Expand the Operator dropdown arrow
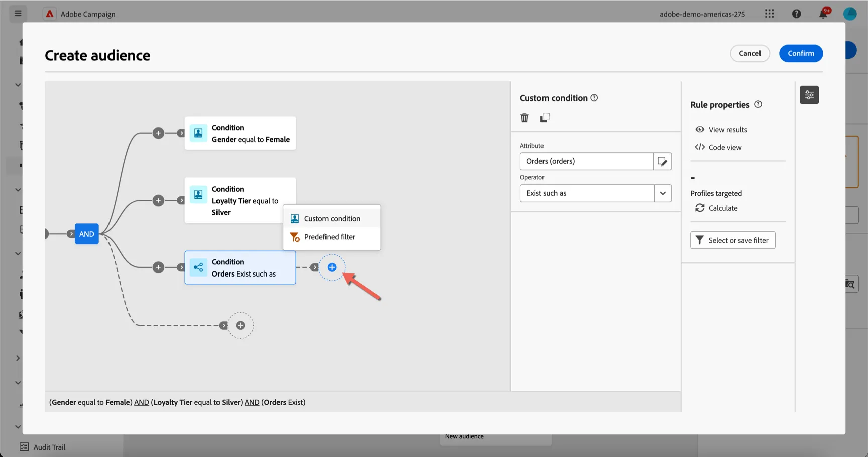This screenshot has height=457, width=868. click(x=663, y=193)
